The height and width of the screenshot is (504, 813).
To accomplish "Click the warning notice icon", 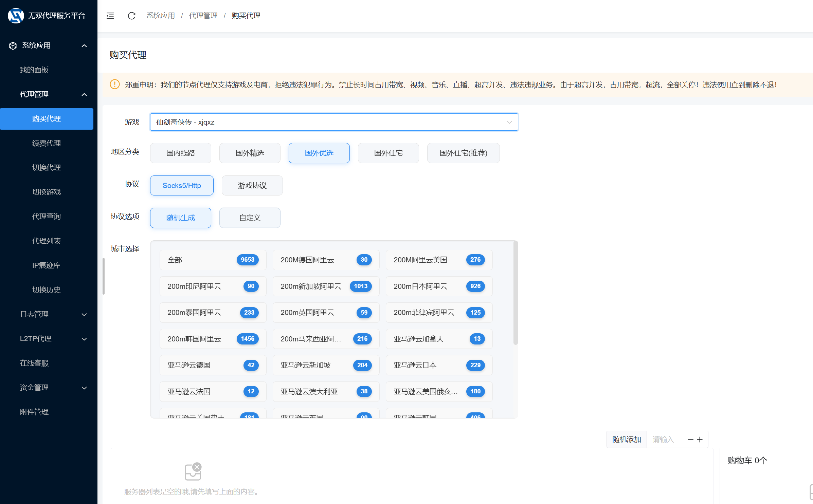I will click(x=115, y=85).
